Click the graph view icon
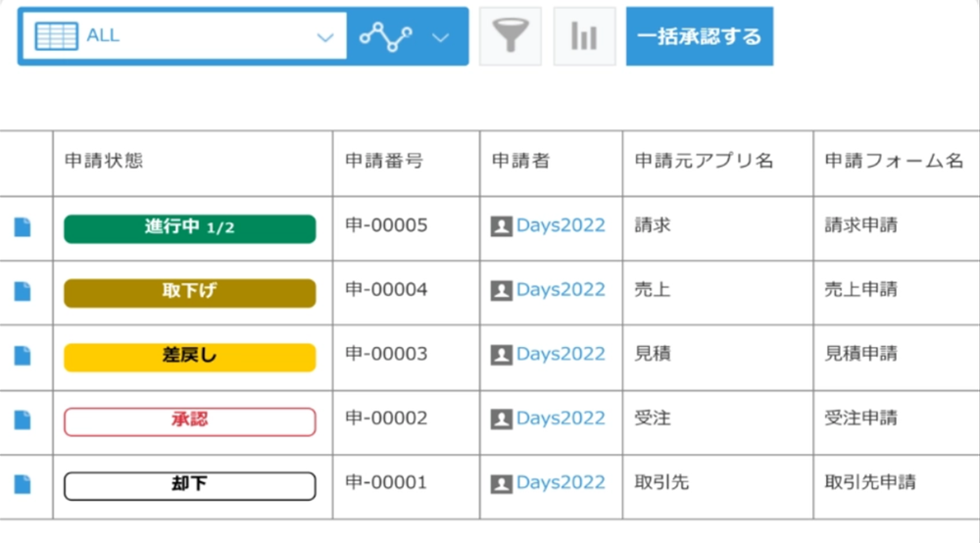Image resolution: width=980 pixels, height=543 pixels. 385,36
